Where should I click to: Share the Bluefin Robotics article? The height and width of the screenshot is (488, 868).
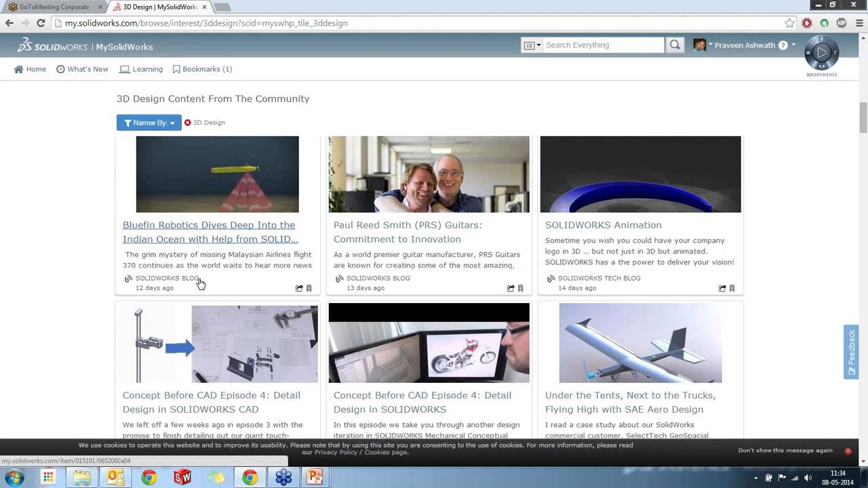click(299, 288)
